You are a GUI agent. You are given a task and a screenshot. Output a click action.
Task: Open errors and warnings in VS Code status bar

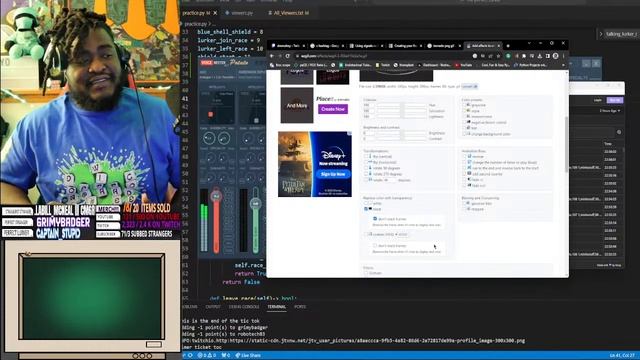pos(207,356)
